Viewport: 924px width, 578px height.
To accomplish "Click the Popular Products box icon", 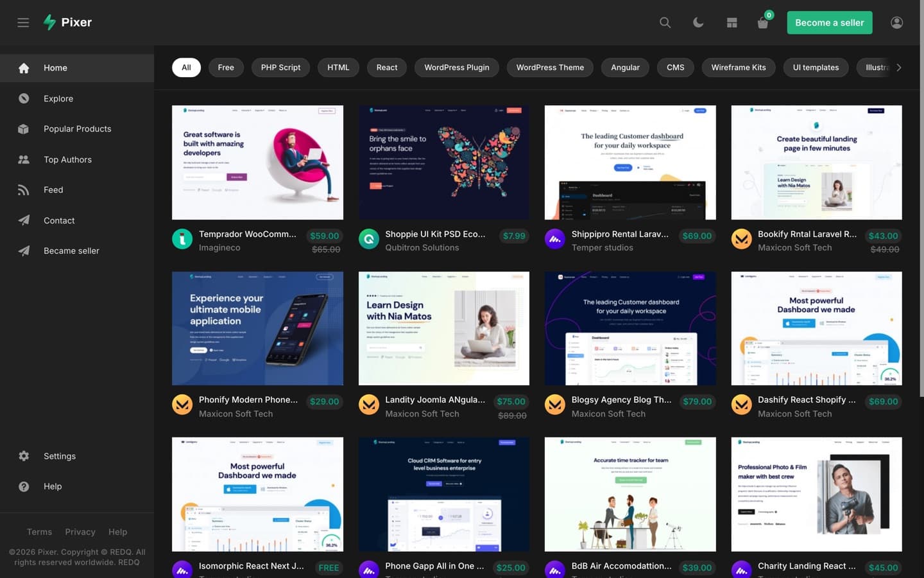I will (24, 129).
